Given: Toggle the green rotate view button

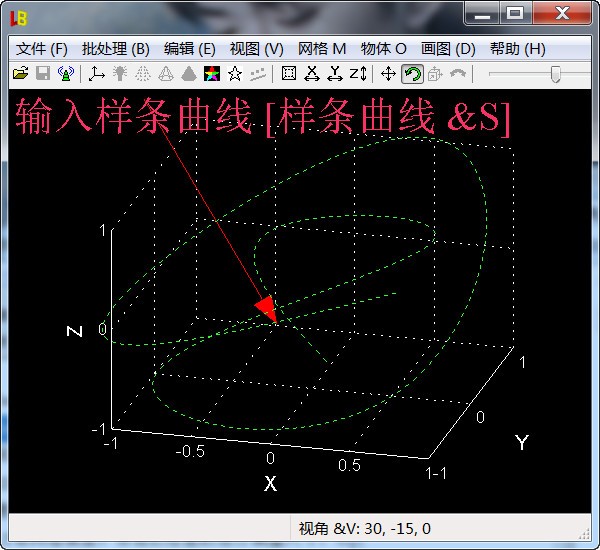Looking at the screenshot, I should (412, 73).
